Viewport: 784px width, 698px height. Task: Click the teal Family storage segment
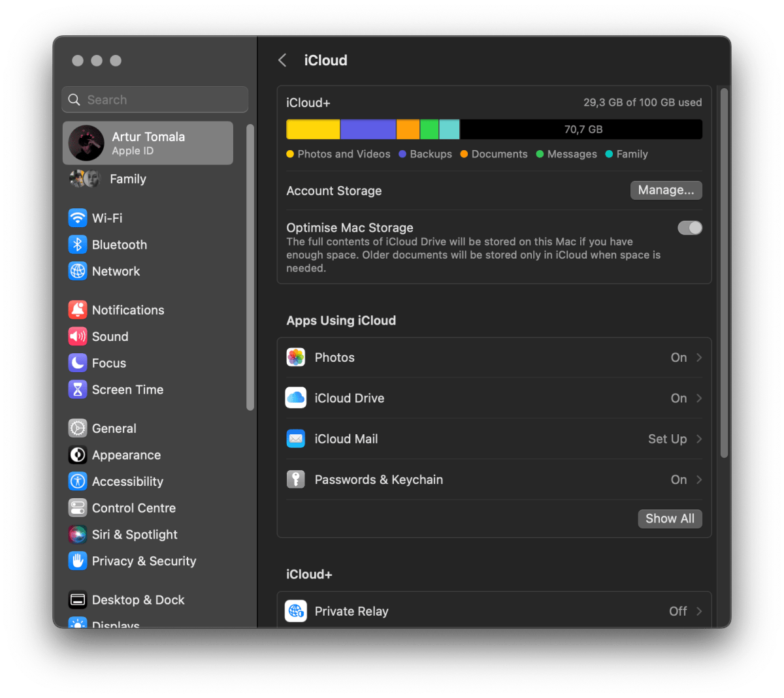click(x=449, y=129)
